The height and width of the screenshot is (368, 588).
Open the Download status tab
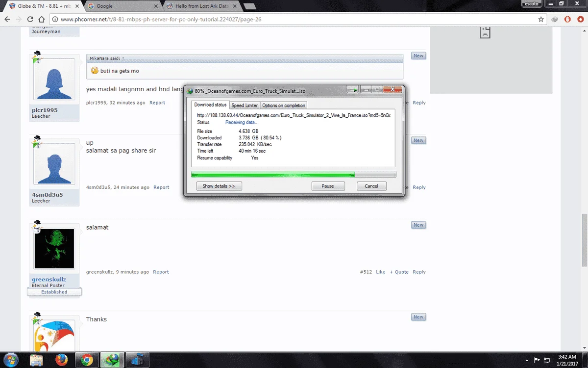click(x=210, y=105)
